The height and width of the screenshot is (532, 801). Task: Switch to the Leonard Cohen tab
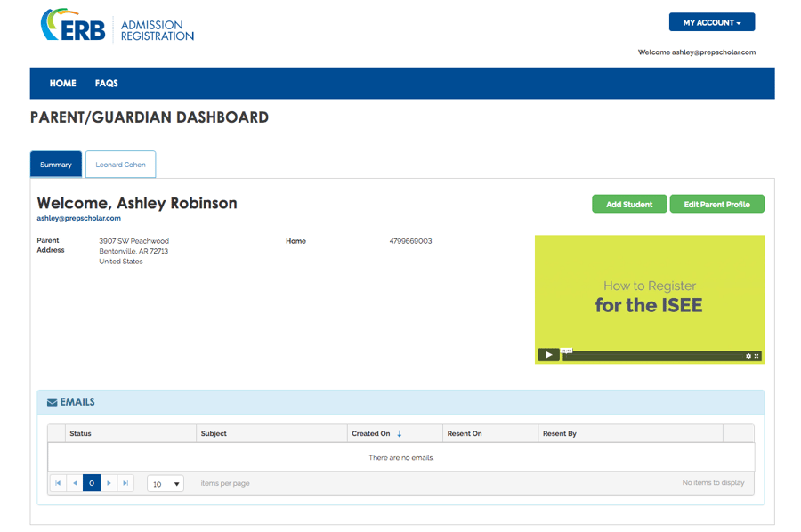[x=120, y=165]
